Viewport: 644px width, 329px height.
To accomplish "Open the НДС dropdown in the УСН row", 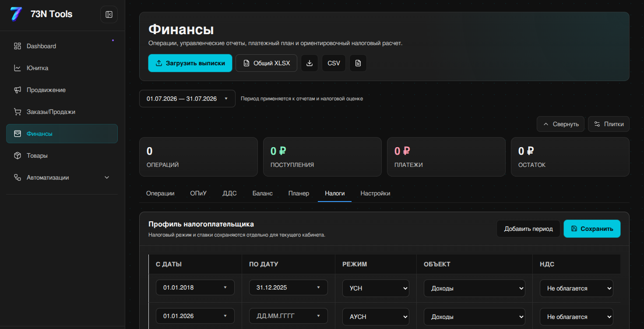I will point(577,288).
